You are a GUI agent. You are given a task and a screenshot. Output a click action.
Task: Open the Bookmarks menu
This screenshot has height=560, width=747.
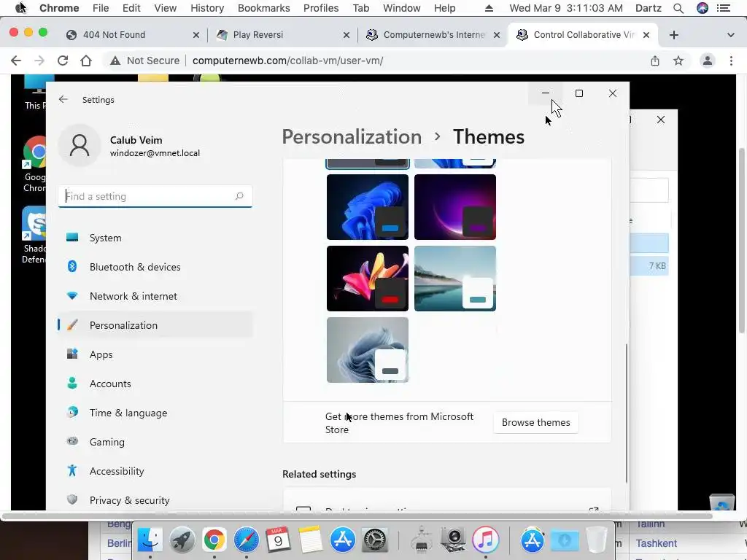click(x=263, y=8)
